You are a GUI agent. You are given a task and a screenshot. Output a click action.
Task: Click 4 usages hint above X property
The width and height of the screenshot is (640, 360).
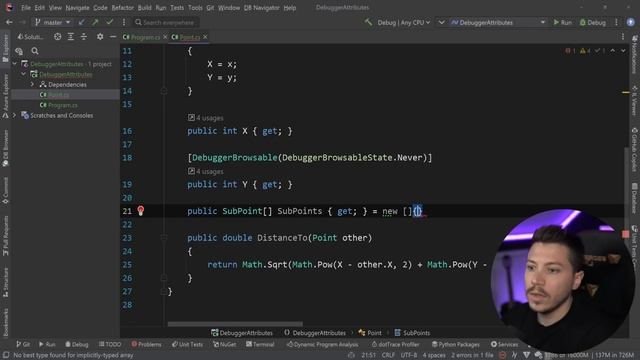206,118
